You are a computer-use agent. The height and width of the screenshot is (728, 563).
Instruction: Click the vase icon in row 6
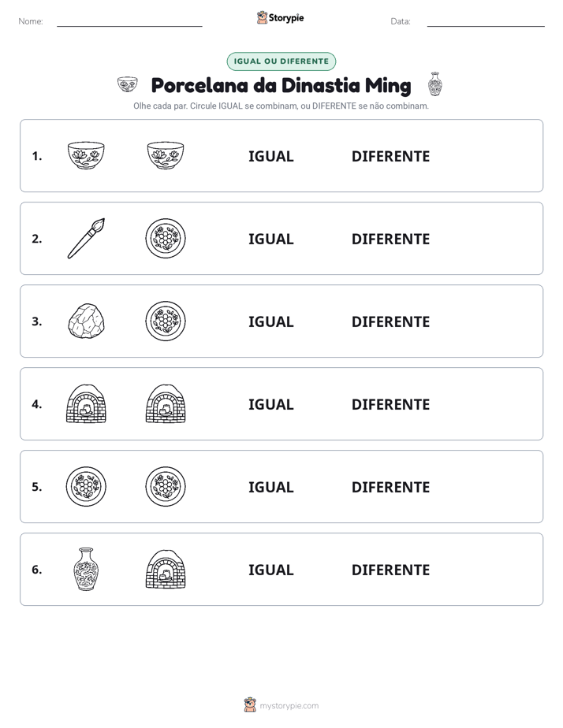click(86, 569)
